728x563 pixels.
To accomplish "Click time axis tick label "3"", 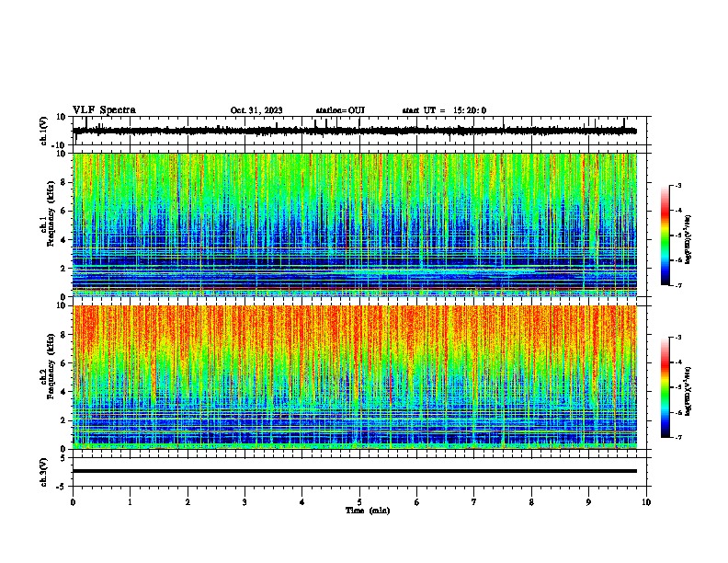I will click(245, 502).
